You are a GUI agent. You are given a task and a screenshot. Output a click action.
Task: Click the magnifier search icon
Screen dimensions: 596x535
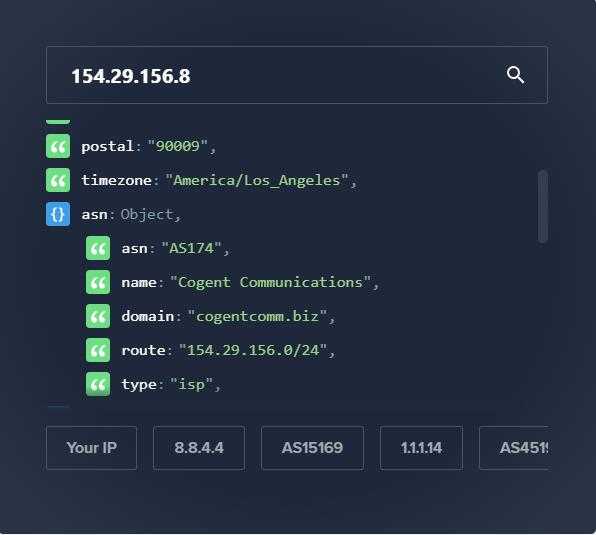pos(515,74)
